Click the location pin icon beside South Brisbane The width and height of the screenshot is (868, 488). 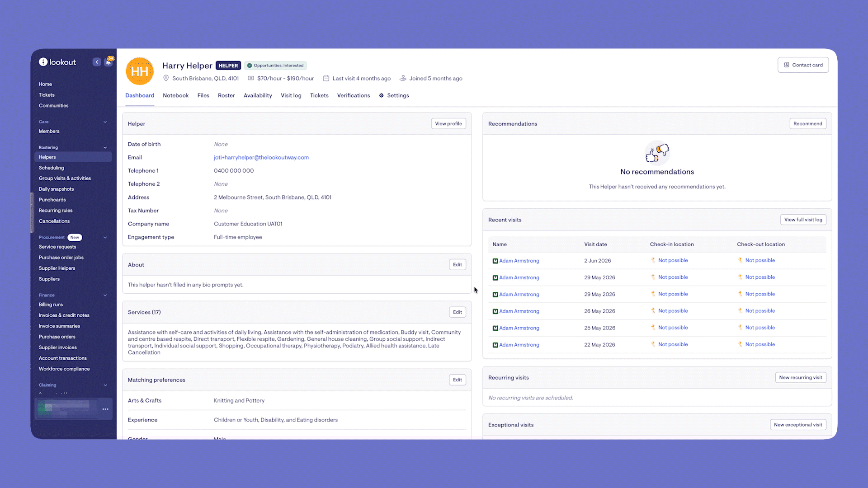point(166,78)
